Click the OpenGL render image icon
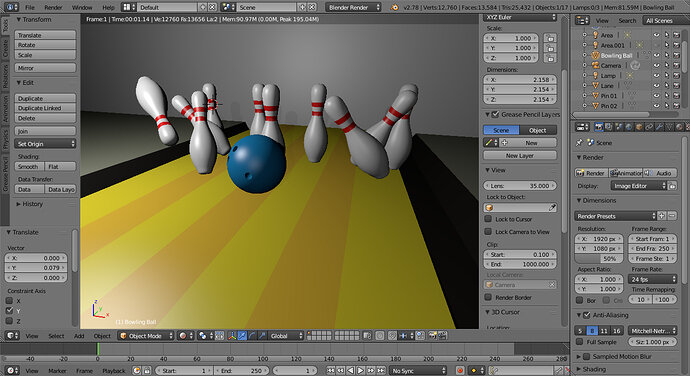The image size is (690, 376). click(x=433, y=335)
